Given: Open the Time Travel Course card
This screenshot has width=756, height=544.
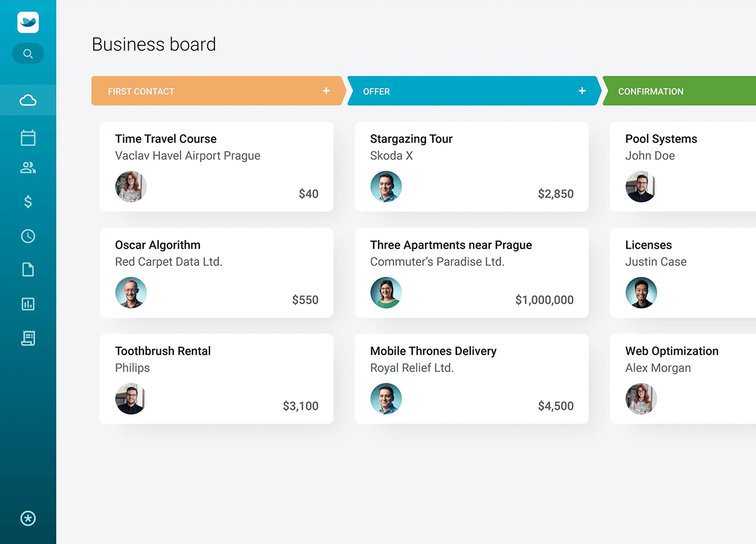Looking at the screenshot, I should point(216,167).
